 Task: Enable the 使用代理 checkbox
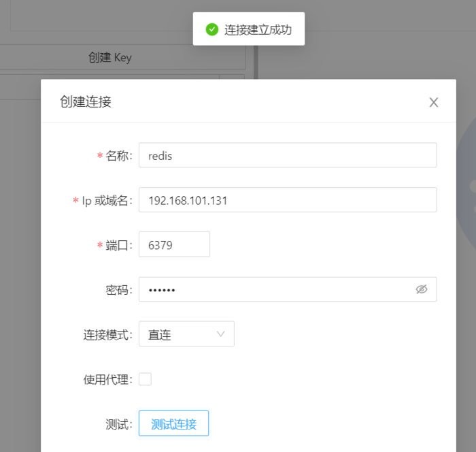pos(145,379)
